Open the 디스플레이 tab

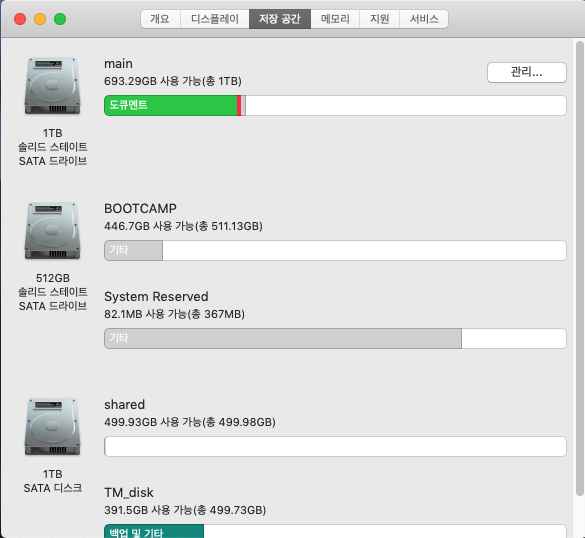click(215, 19)
